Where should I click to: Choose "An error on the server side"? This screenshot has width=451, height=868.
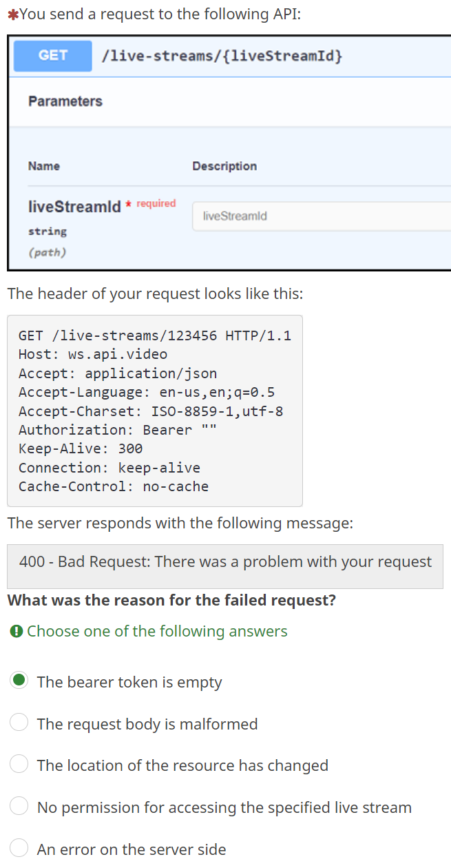[19, 849]
